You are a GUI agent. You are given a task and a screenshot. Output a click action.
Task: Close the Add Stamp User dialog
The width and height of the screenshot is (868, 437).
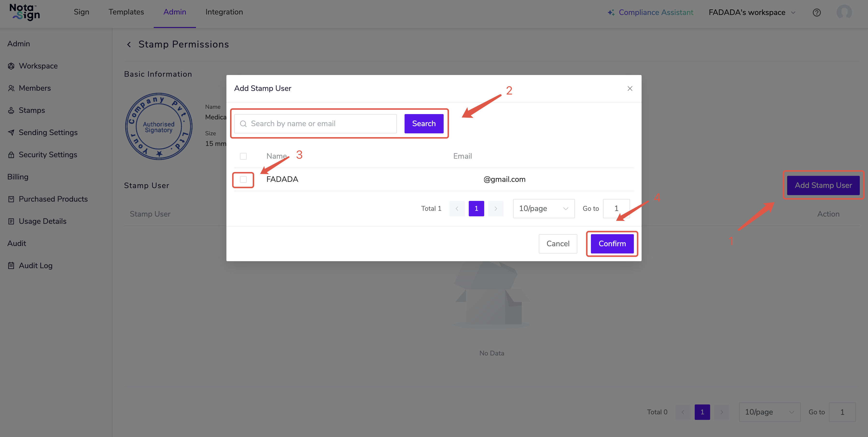(x=630, y=89)
